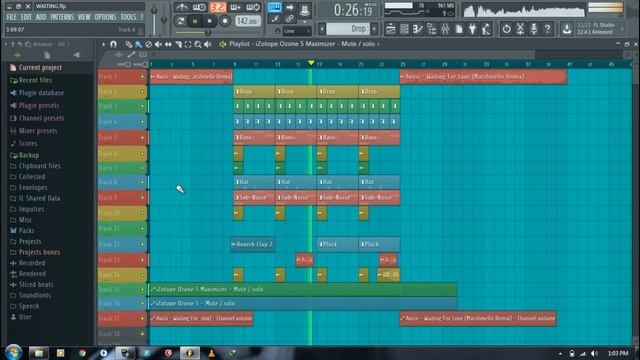Open the VIEW menu

(84, 17)
